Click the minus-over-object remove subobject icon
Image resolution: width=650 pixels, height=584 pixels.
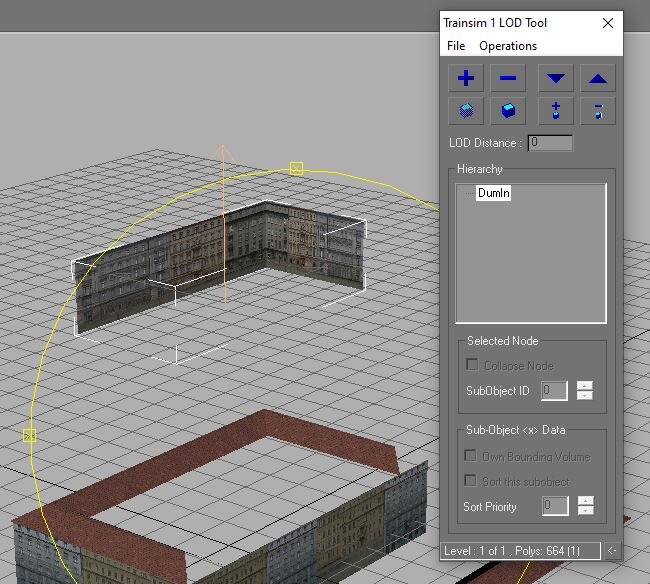click(x=597, y=111)
